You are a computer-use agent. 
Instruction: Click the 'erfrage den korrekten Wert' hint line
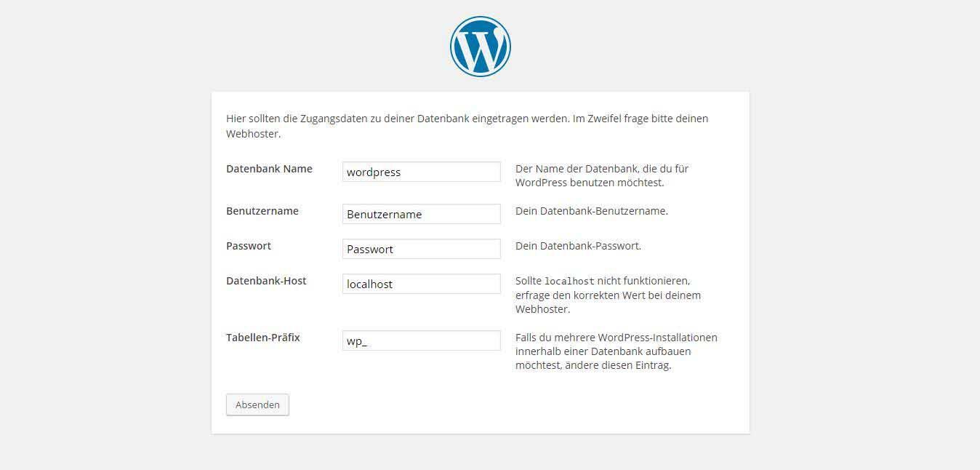(608, 295)
